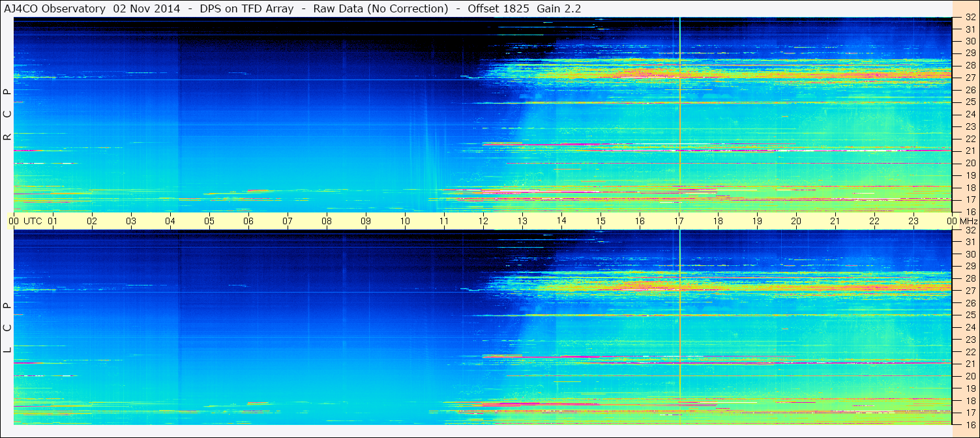Click the "Offset 1825" text in title
This screenshot has height=438, width=980.
click(499, 8)
